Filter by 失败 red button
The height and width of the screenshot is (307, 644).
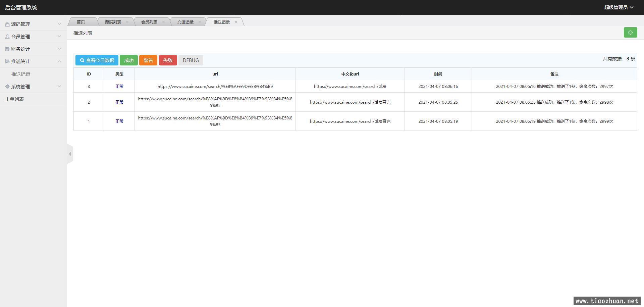point(168,60)
